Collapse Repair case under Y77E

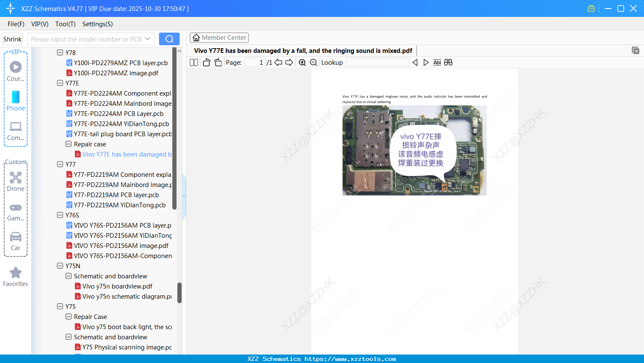[69, 144]
